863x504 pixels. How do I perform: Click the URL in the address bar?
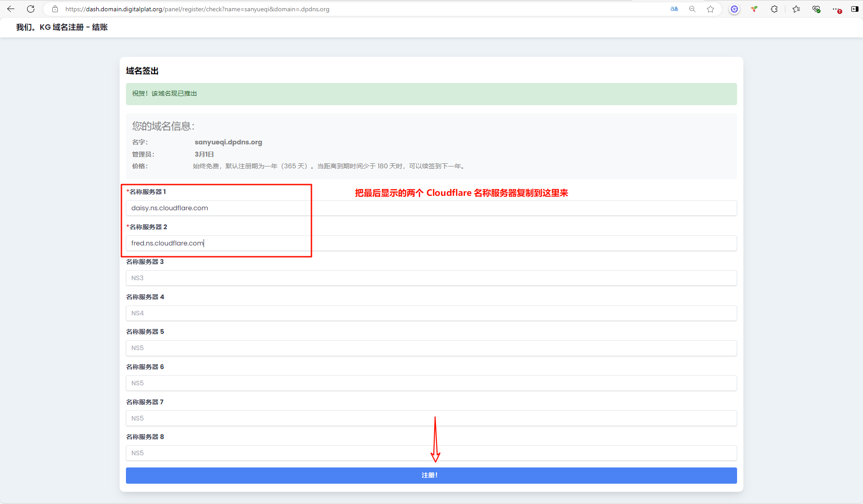click(197, 9)
